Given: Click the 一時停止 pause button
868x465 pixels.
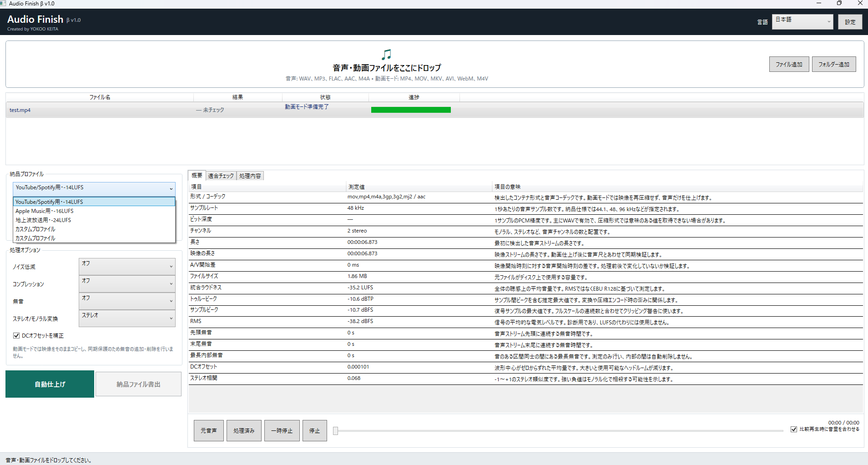Looking at the screenshot, I should [282, 430].
